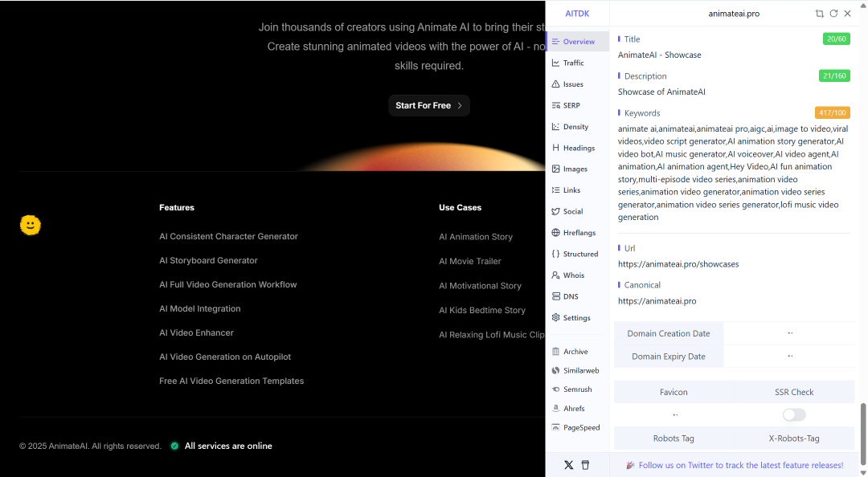Click the arrow chevron on Start For Free

460,105
